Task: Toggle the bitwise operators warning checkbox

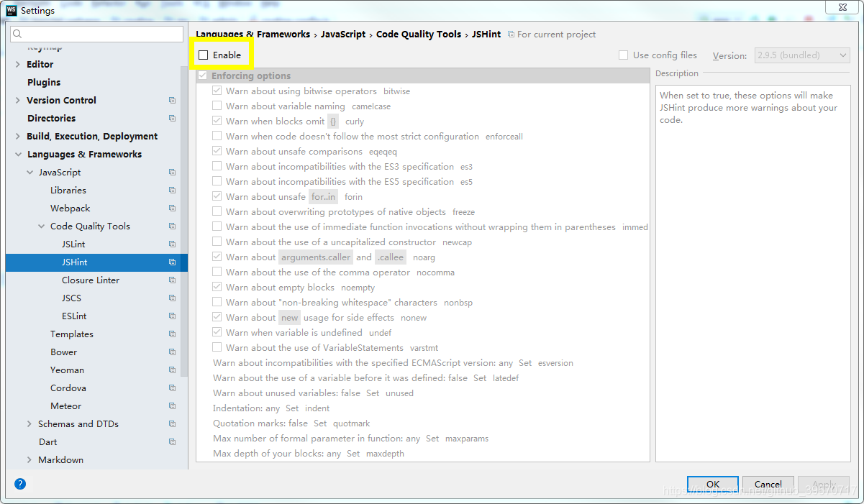Action: pyautogui.click(x=217, y=91)
